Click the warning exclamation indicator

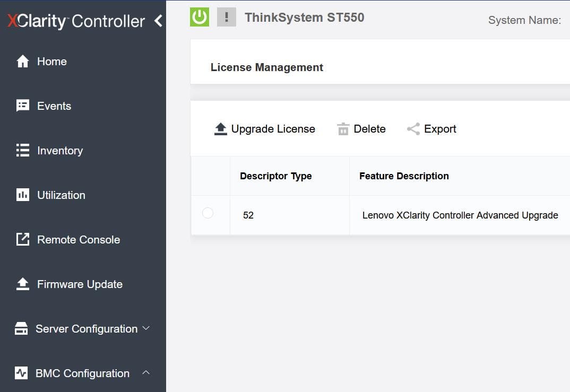coord(226,16)
